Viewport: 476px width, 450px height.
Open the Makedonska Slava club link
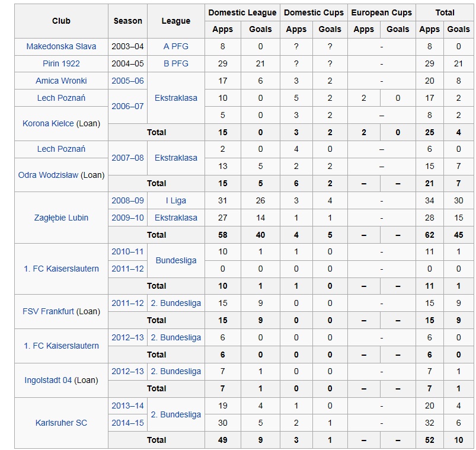pyautogui.click(x=61, y=46)
